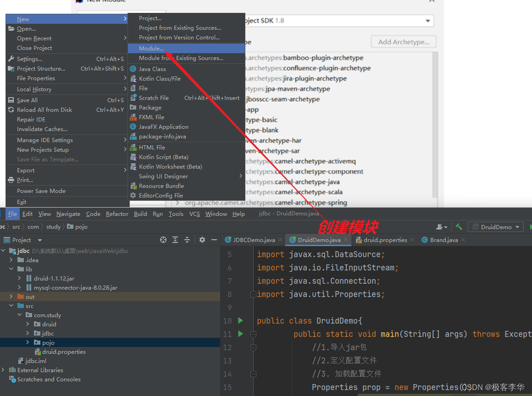Click the Add Archetype... button

(x=404, y=42)
